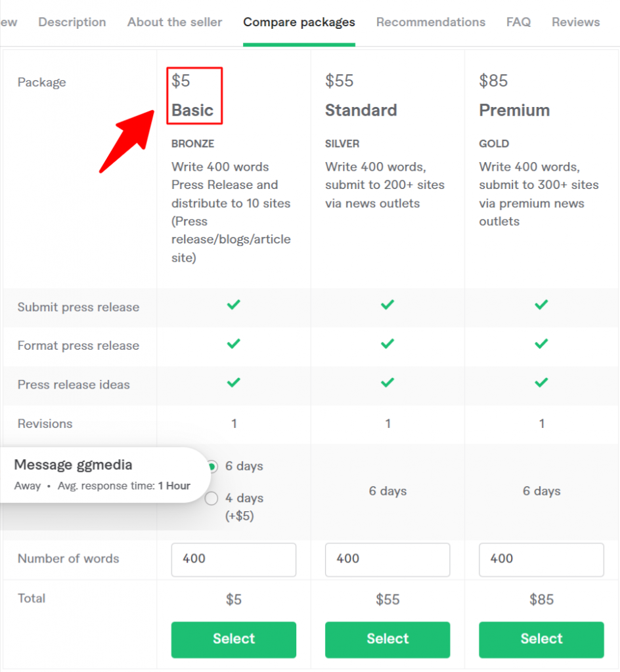This screenshot has height=672, width=620.
Task: Select the $85 Premium package button
Action: pos(542,639)
